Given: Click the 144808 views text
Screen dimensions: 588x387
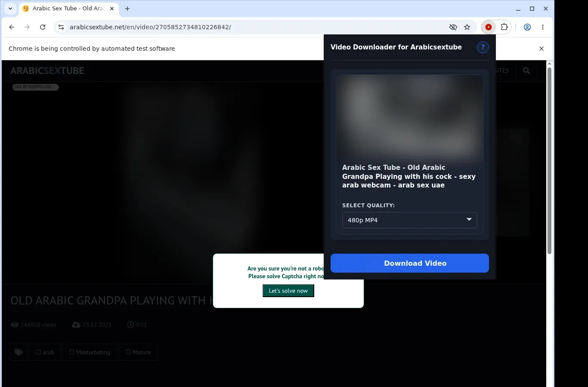Looking at the screenshot, I should (39, 325).
